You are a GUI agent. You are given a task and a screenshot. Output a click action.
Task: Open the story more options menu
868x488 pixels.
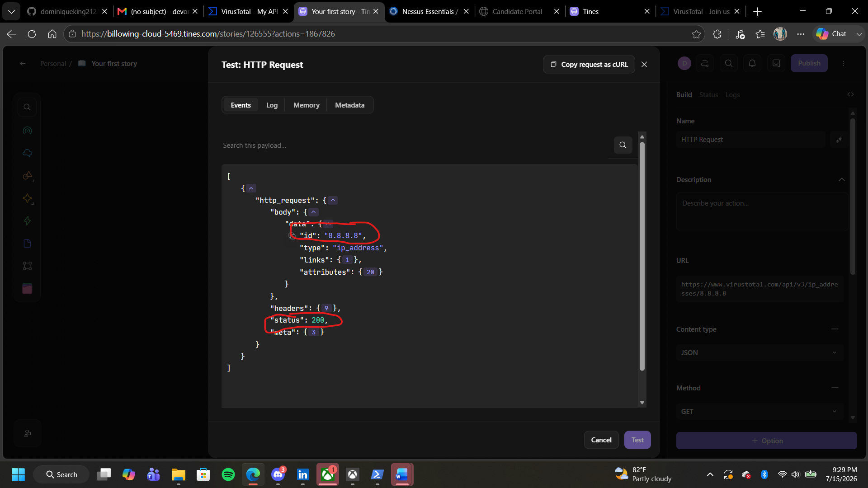click(x=843, y=63)
